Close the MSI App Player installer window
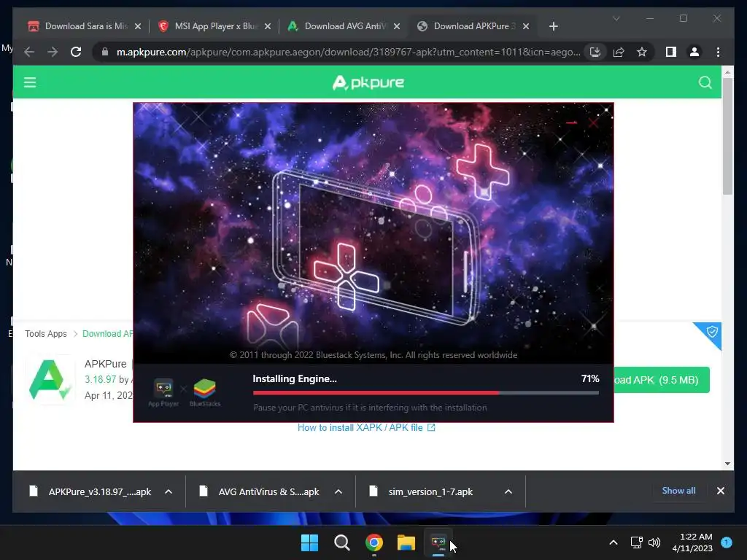 (x=593, y=122)
